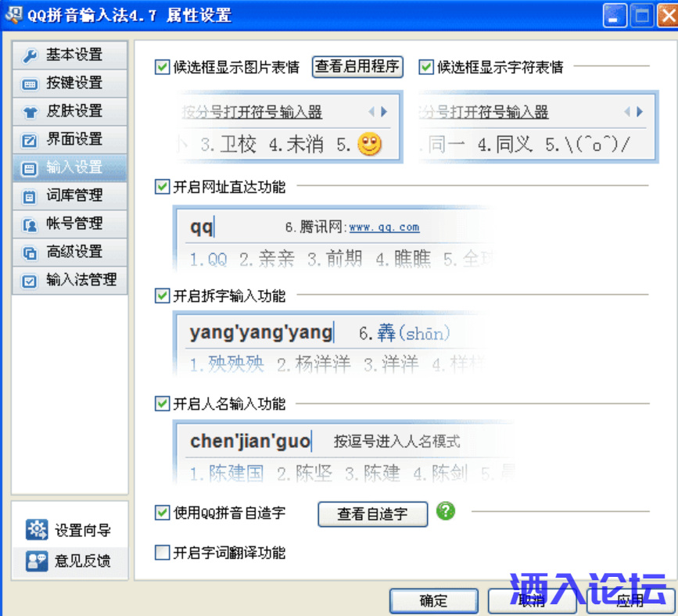This screenshot has height=616, width=678.
Task: Click the shirt icon beside 皮肤设置
Action: tap(30, 113)
